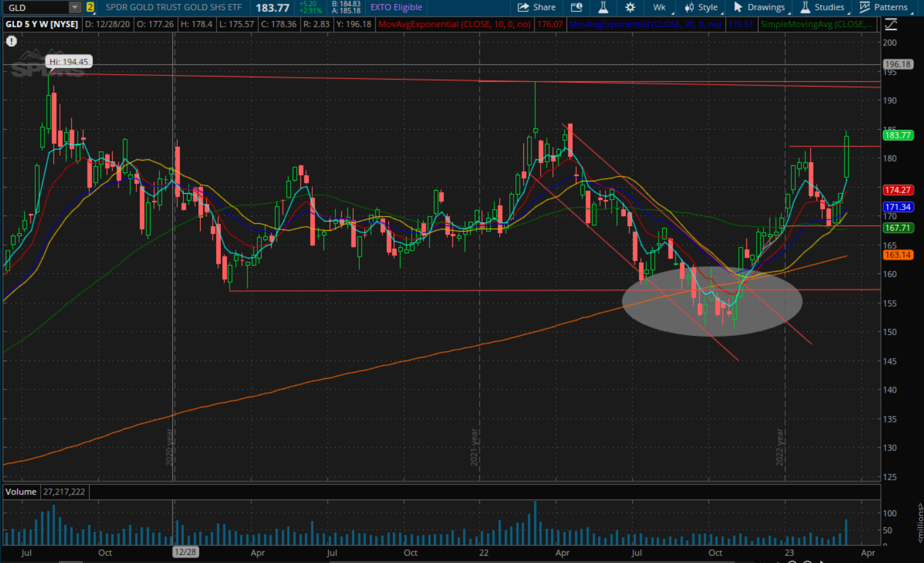The image size is (924, 563).
Task: Open the symbol selector dropdown arrow
Action: click(75, 7)
